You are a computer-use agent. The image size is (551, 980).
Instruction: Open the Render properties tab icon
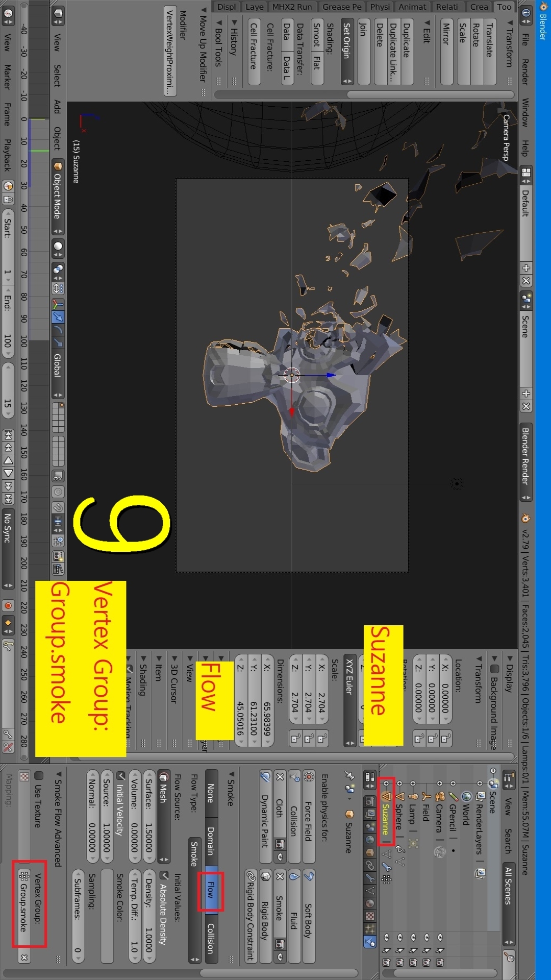tap(370, 801)
